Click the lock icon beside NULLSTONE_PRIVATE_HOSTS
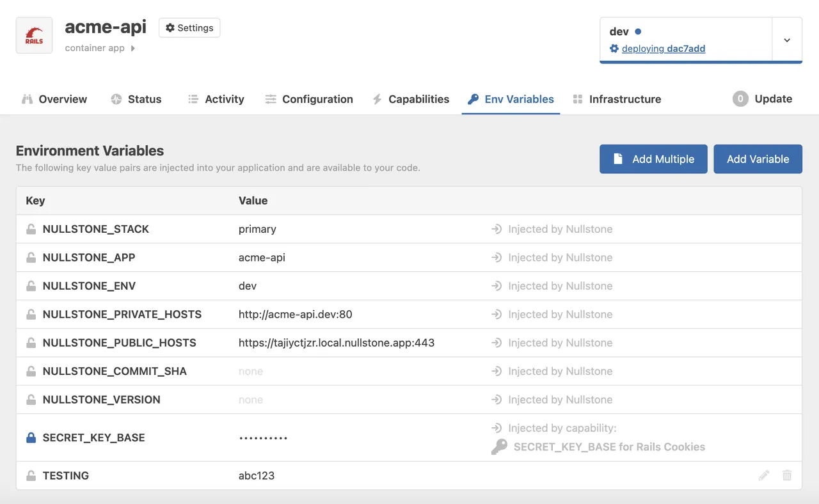Viewport: 819px width, 504px height. coord(31,314)
